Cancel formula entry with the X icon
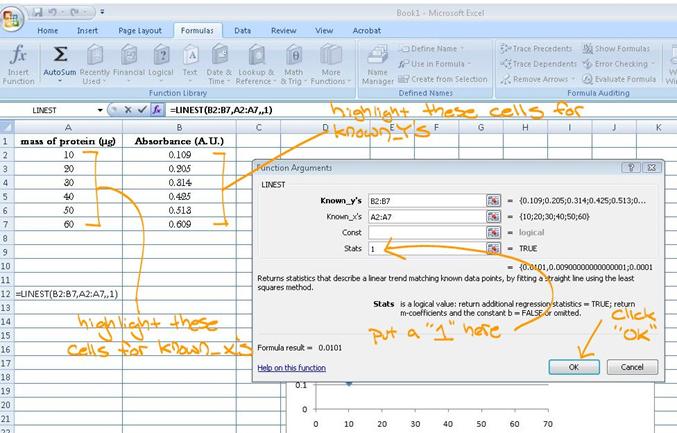The height and width of the screenshot is (433, 677). point(128,110)
